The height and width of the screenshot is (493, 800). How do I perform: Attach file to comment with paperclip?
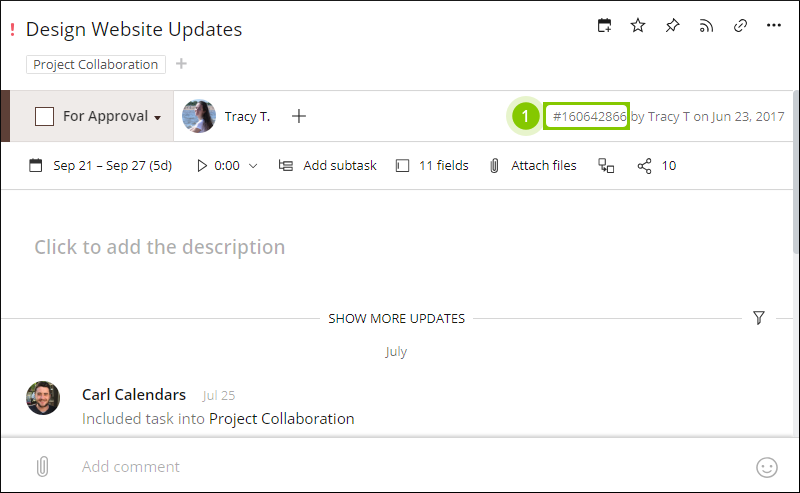(x=42, y=466)
